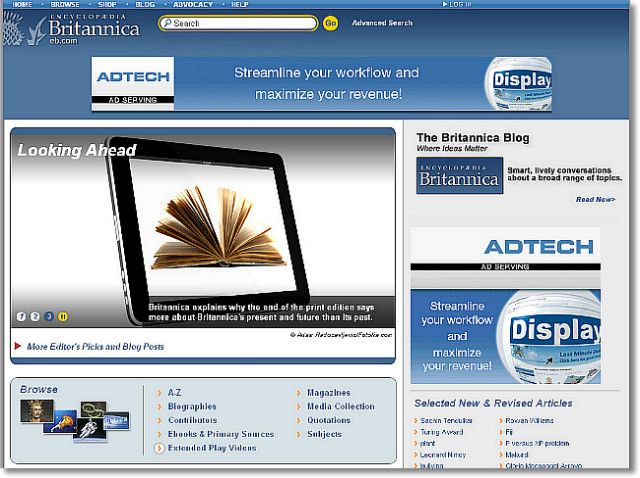Click the chevron icon beside Magazines
640x478 pixels.
[x=298, y=393]
